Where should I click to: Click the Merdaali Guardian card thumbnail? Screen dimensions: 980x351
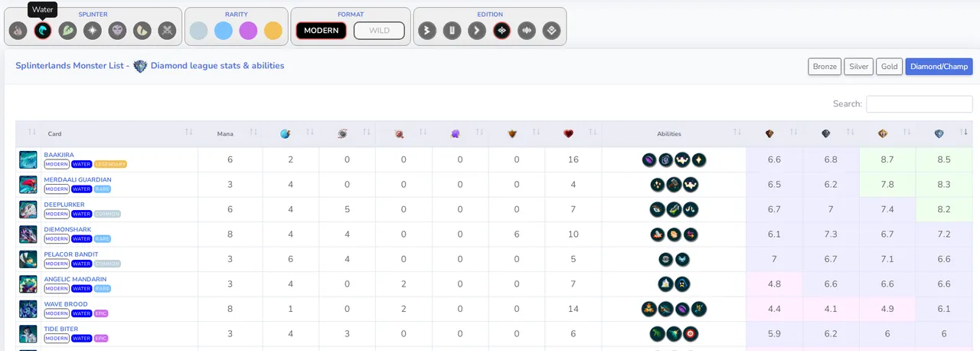28,185
